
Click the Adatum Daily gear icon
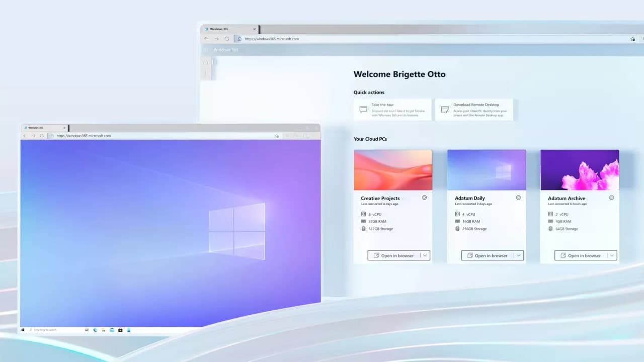pyautogui.click(x=518, y=198)
